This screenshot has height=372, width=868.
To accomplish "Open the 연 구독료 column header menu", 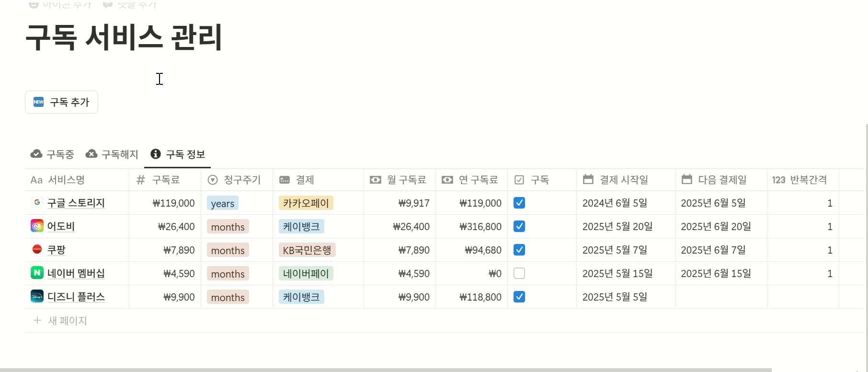I will pos(472,180).
